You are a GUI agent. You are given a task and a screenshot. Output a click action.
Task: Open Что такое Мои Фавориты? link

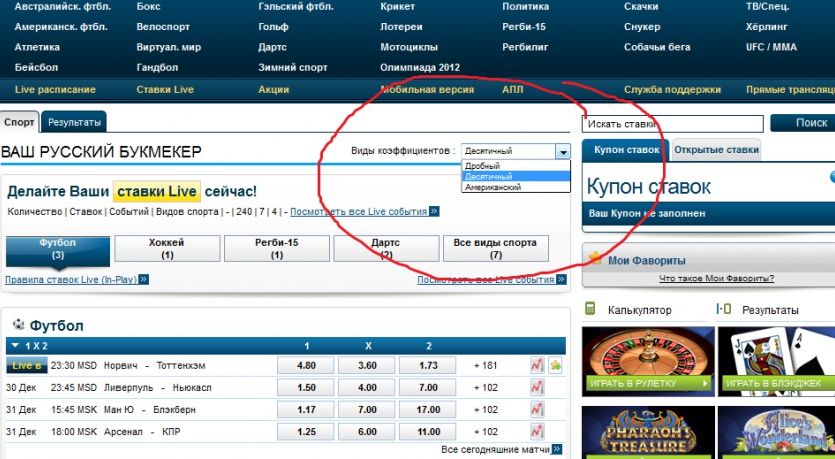[716, 278]
